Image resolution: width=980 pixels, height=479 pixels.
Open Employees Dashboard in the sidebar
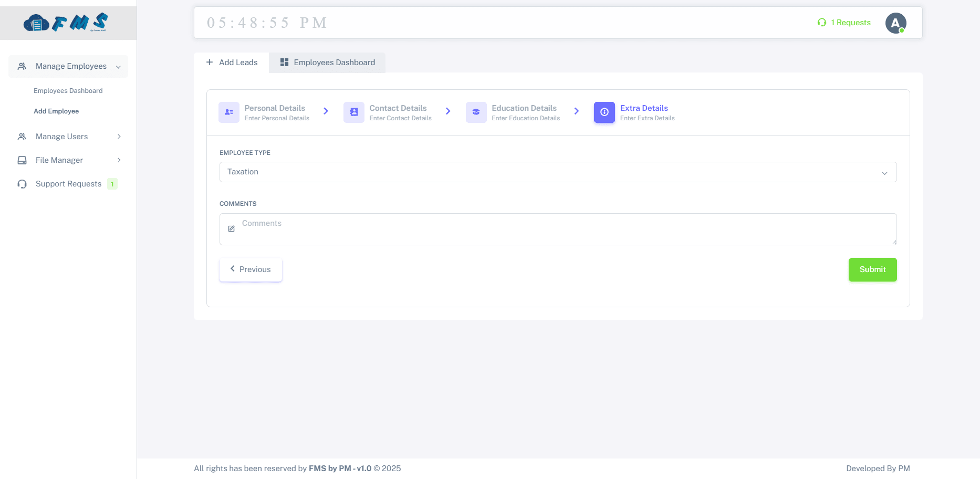pos(68,91)
